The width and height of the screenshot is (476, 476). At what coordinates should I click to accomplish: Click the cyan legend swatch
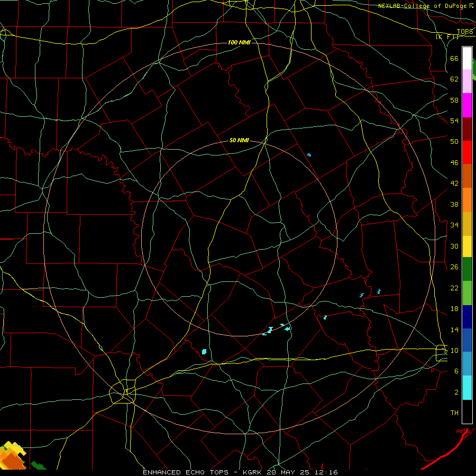pyautogui.click(x=467, y=388)
